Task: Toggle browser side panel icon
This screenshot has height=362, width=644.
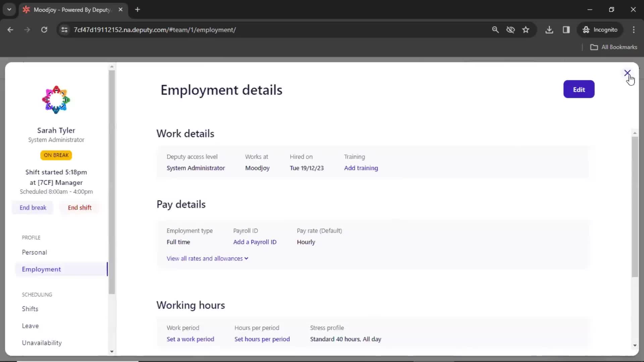Action: click(566, 30)
